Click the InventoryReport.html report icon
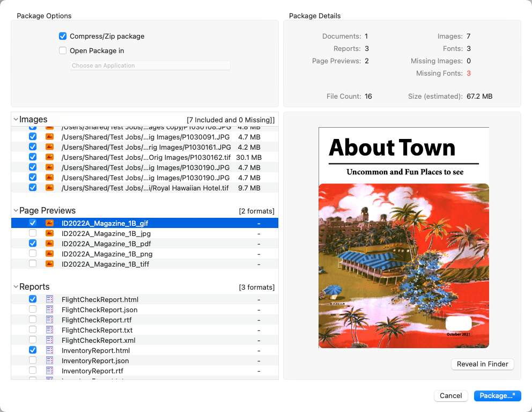532x412 pixels. click(x=49, y=350)
